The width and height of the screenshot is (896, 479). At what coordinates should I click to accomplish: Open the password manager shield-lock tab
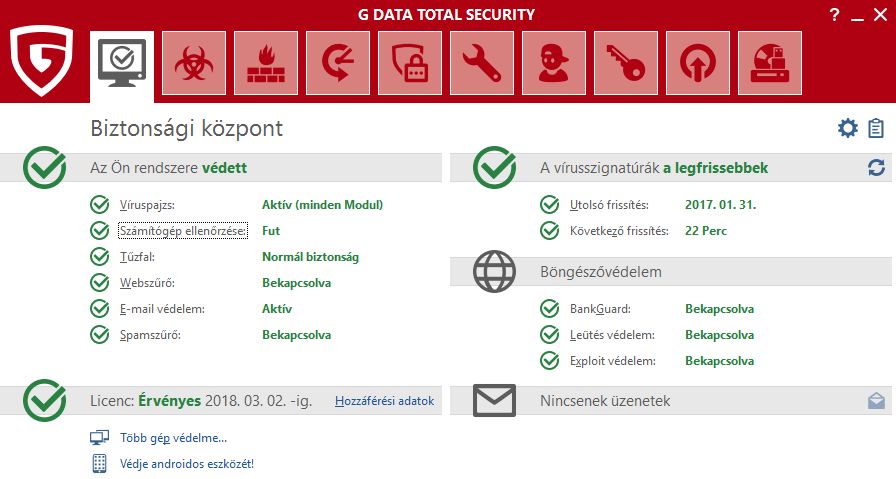[x=410, y=63]
